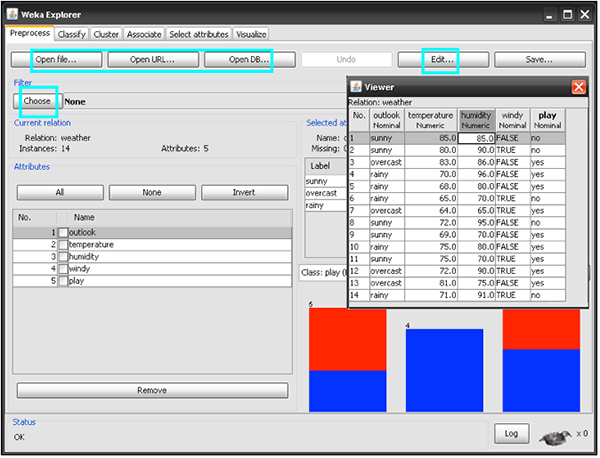Image resolution: width=600 pixels, height=458 pixels.
Task: Click Viewer row 2 humidity value 90.0
Action: coord(476,150)
